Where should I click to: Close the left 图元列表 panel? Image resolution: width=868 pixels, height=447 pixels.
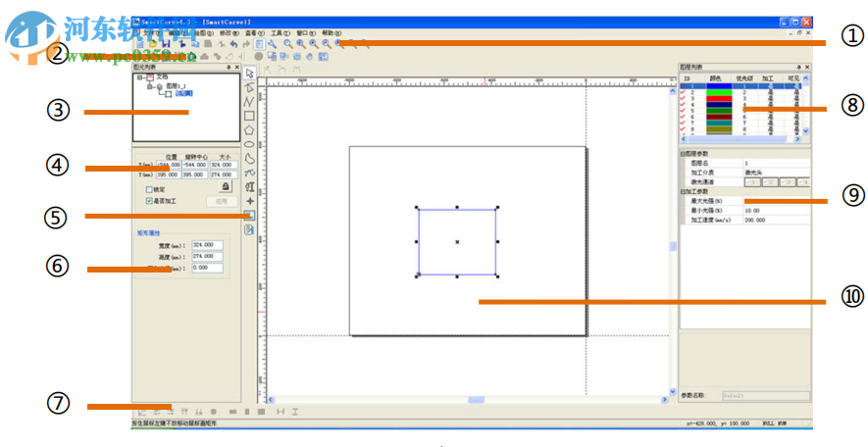tap(237, 68)
